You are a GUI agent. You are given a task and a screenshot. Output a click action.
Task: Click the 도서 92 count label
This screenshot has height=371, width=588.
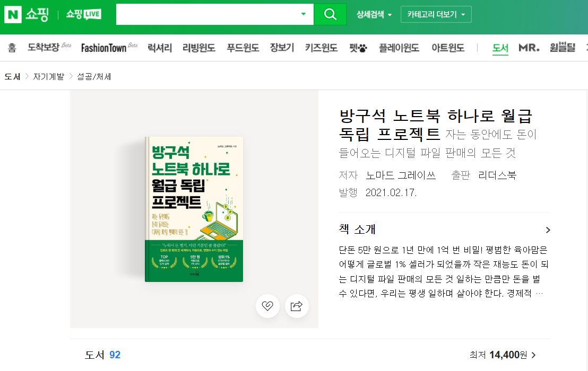click(x=103, y=355)
